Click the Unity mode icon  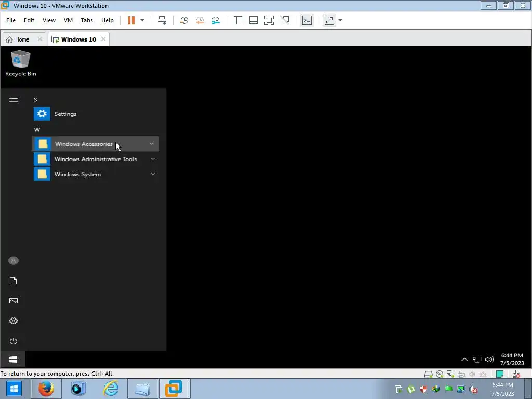point(285,20)
